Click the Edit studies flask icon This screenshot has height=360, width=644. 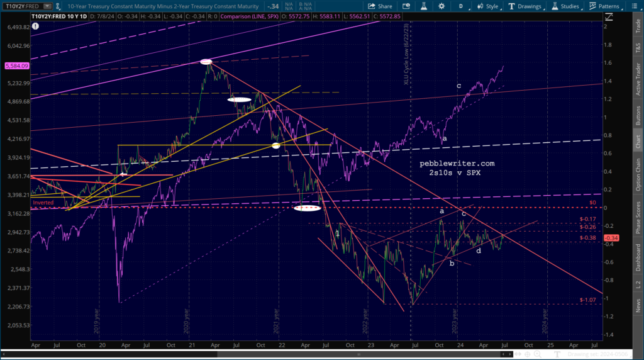click(x=423, y=6)
